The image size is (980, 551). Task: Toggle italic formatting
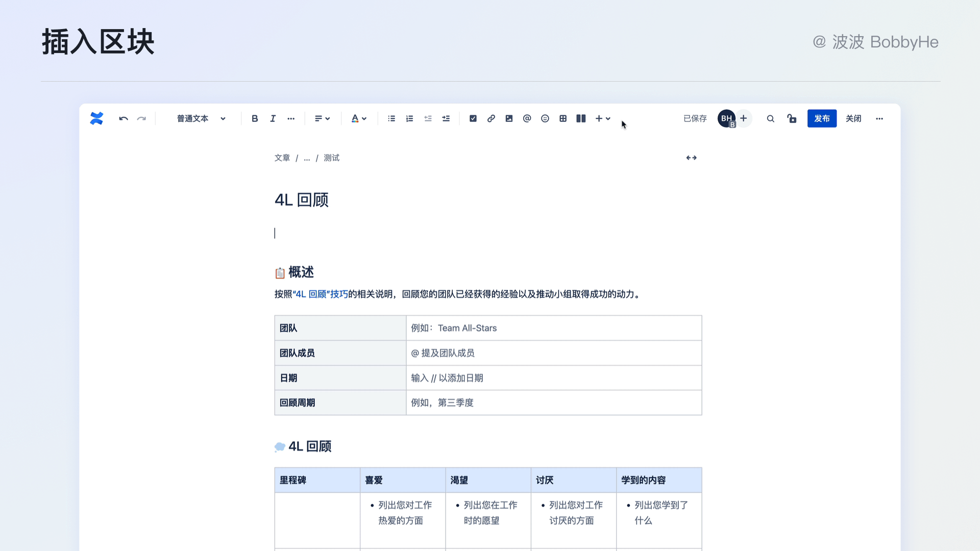point(273,118)
